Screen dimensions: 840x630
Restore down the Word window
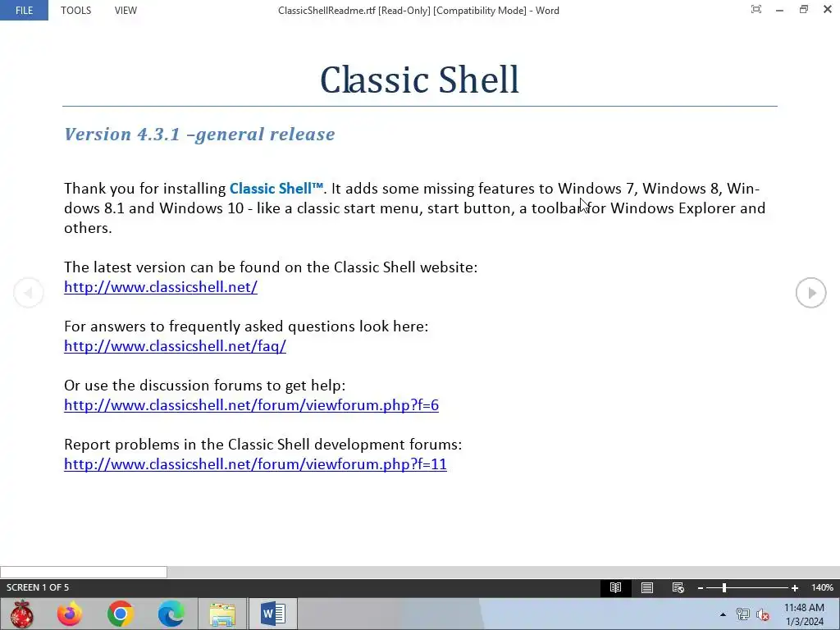click(804, 10)
